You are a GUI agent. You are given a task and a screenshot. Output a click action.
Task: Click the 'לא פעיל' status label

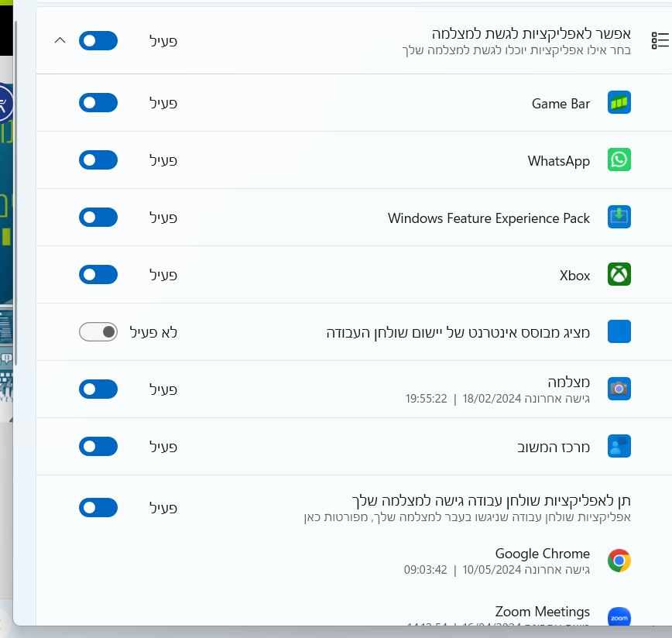coord(153,332)
